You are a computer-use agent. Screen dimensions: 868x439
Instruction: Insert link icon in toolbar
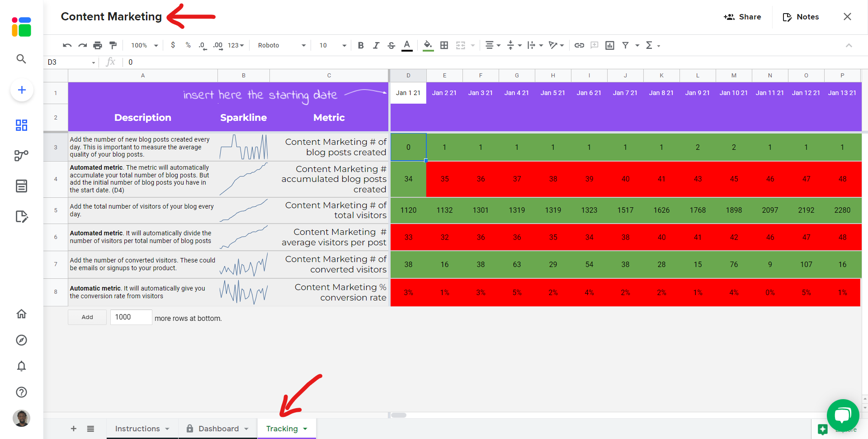(579, 45)
